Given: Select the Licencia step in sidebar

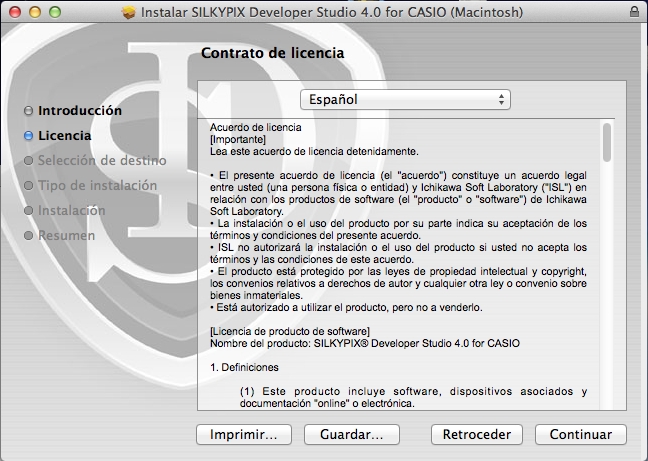Looking at the screenshot, I should 64,135.
